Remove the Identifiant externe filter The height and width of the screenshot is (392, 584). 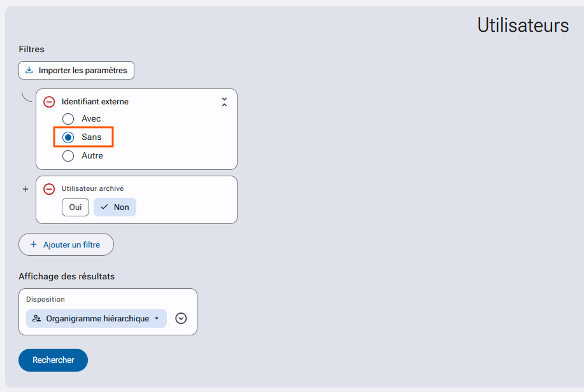click(49, 102)
